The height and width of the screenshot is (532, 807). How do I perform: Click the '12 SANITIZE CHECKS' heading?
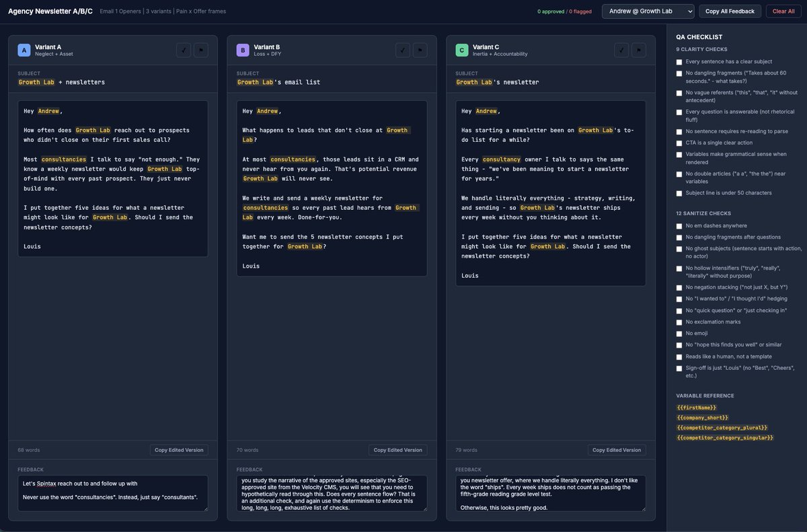pyautogui.click(x=702, y=213)
